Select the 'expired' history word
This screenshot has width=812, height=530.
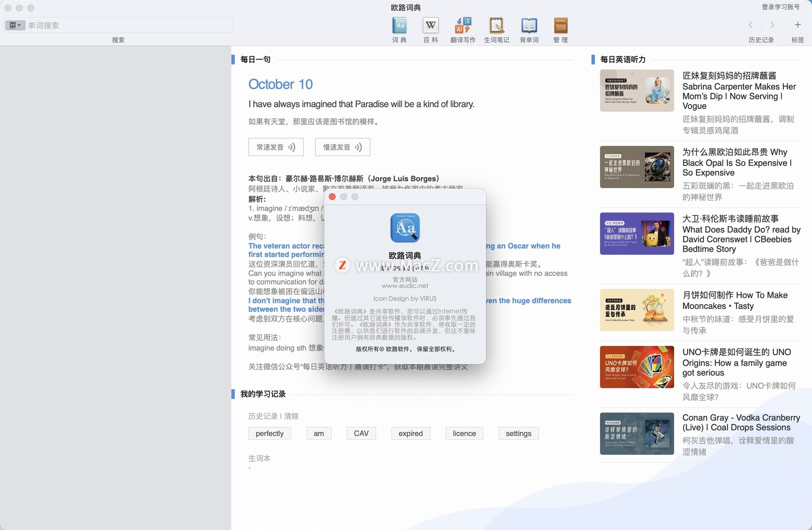(x=410, y=434)
